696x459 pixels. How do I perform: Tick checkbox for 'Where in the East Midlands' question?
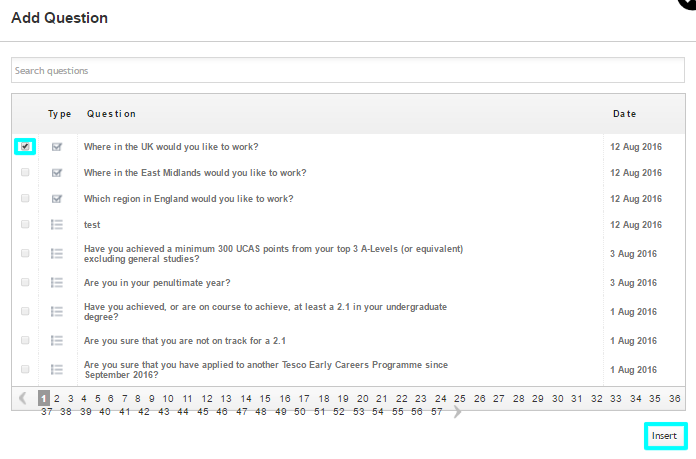point(25,173)
